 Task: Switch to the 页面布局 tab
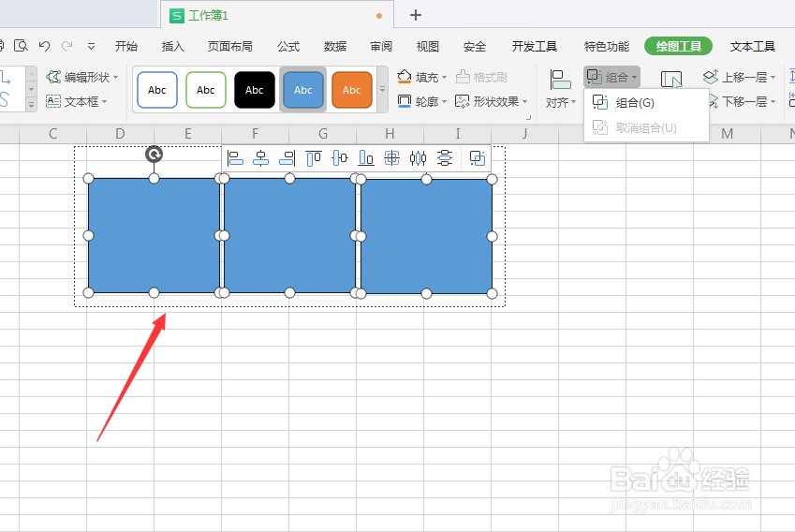click(229, 46)
